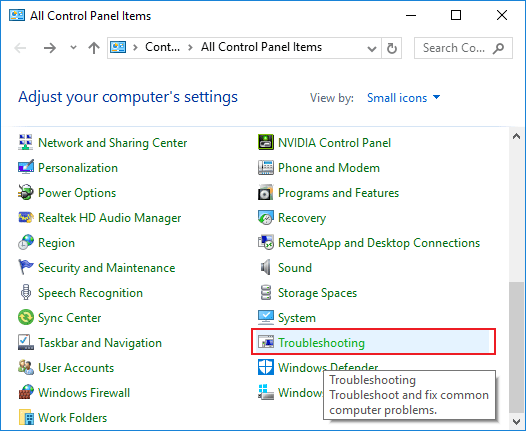Click the Phone and Modem icon
This screenshot has height=431, width=526.
[x=266, y=167]
